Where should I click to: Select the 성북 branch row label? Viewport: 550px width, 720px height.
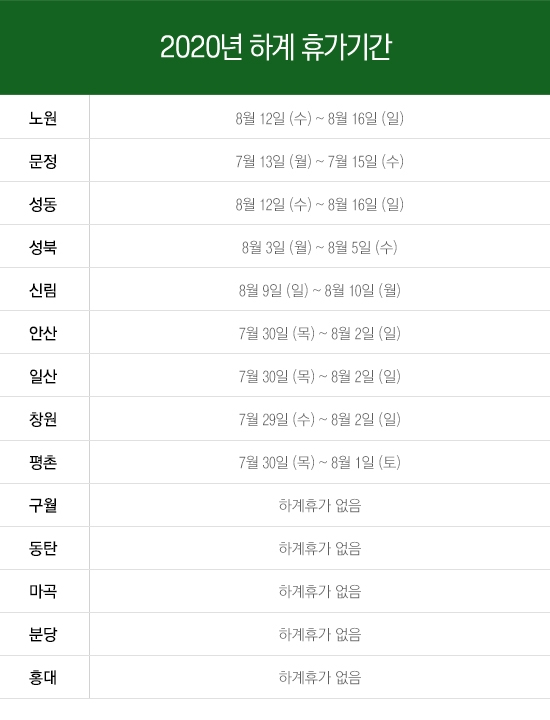click(43, 247)
